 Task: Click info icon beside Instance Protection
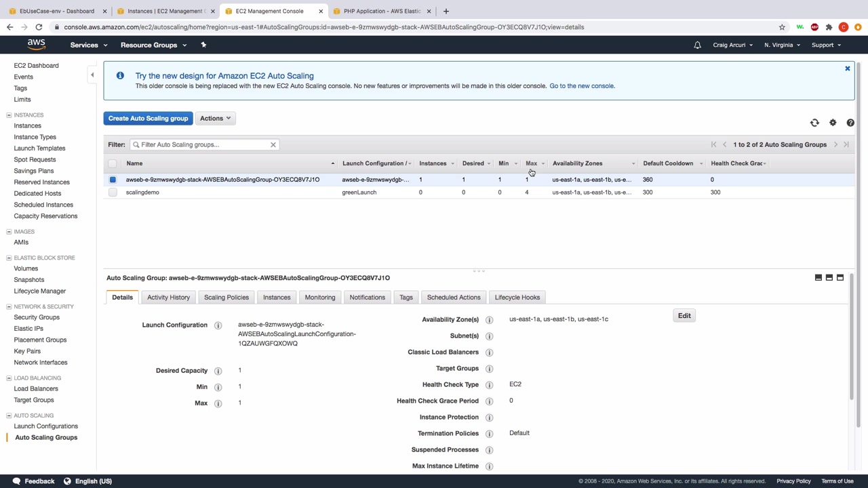pyautogui.click(x=489, y=418)
